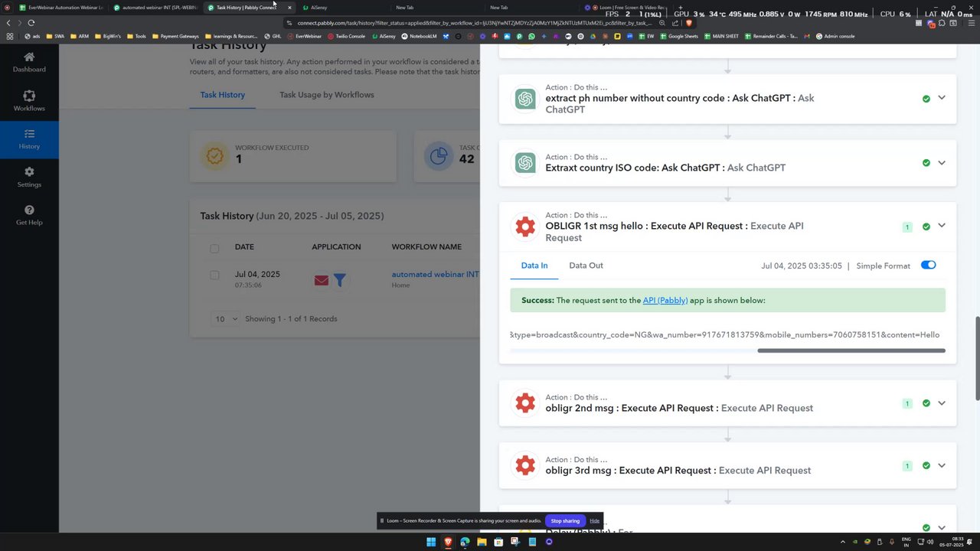Open the Windows Start menu
The height and width of the screenshot is (551, 980).
431,542
